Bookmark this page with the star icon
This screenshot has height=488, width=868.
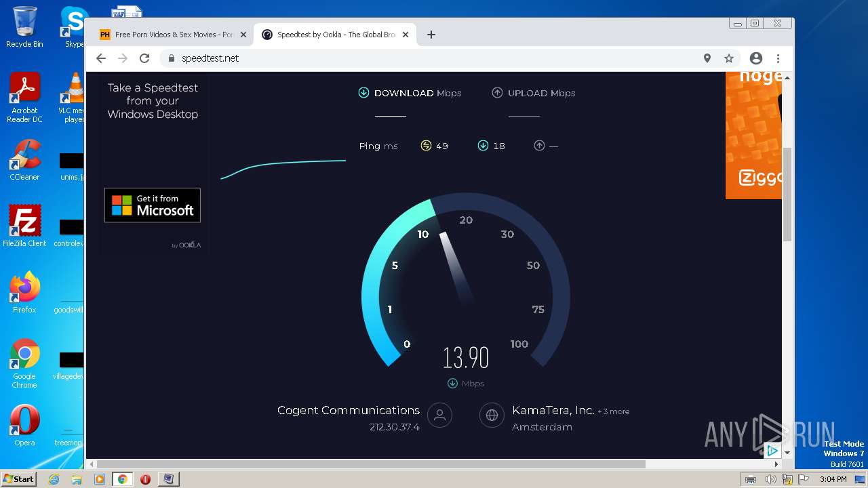click(x=729, y=58)
